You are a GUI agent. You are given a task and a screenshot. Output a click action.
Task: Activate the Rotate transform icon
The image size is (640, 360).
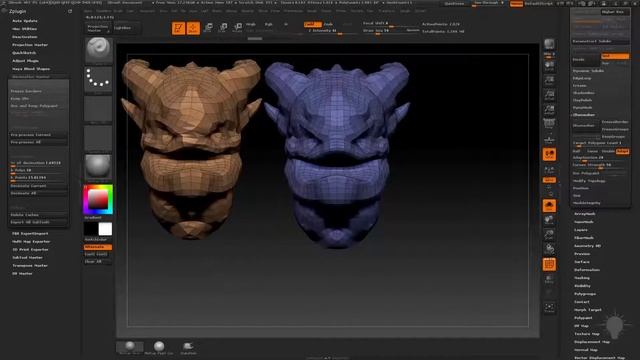click(238, 28)
